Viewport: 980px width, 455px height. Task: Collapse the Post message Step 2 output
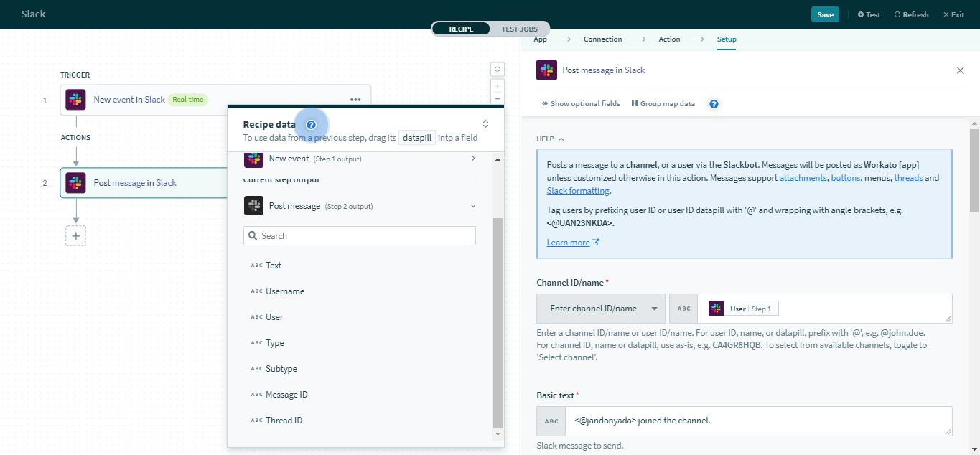(472, 206)
